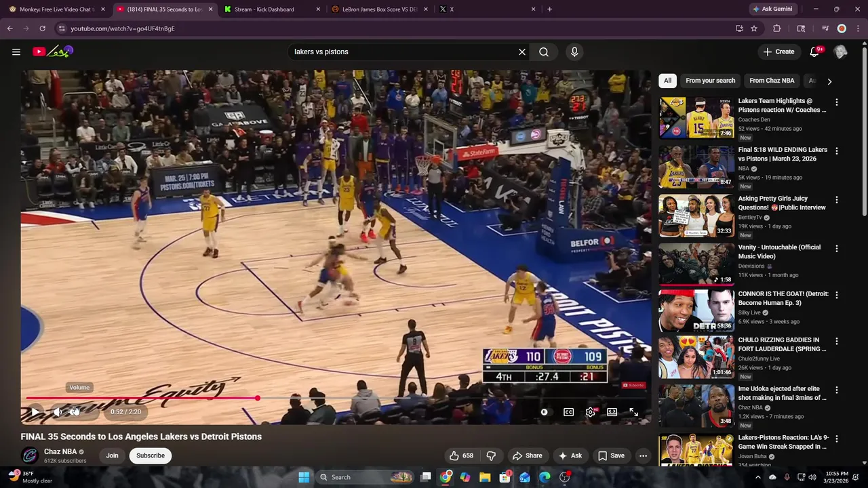Share this video
This screenshot has width=868, height=488.
click(x=527, y=455)
